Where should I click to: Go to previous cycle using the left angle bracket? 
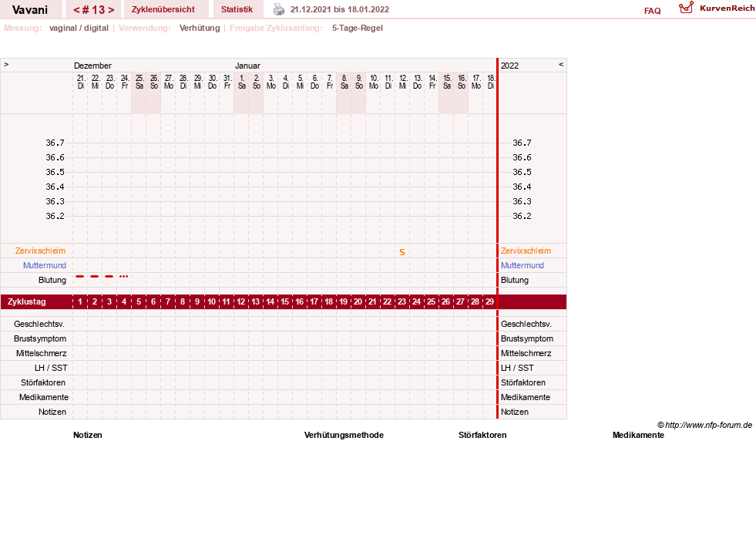76,10
